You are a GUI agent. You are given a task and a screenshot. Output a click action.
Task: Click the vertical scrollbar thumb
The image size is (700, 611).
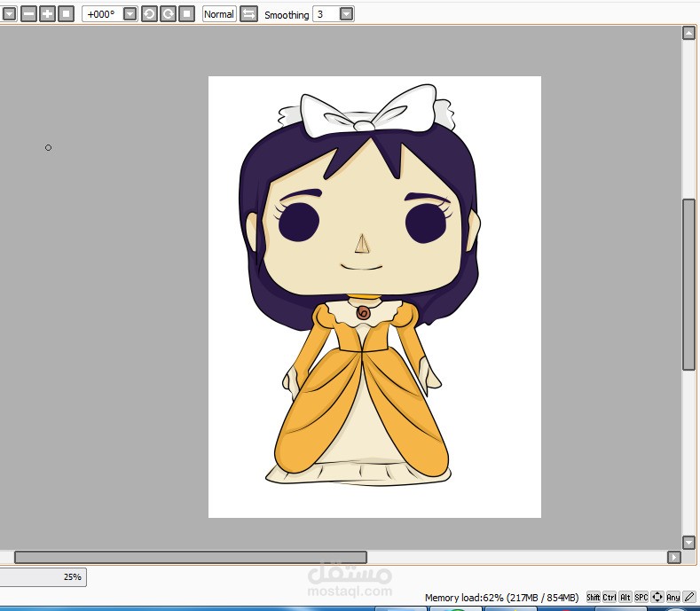(688, 285)
